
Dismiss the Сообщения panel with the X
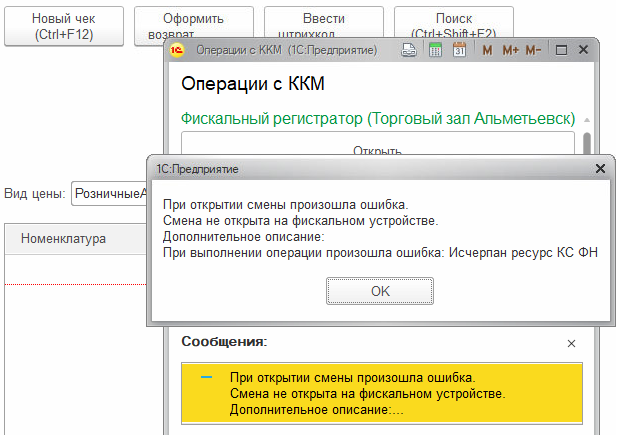[x=571, y=343]
